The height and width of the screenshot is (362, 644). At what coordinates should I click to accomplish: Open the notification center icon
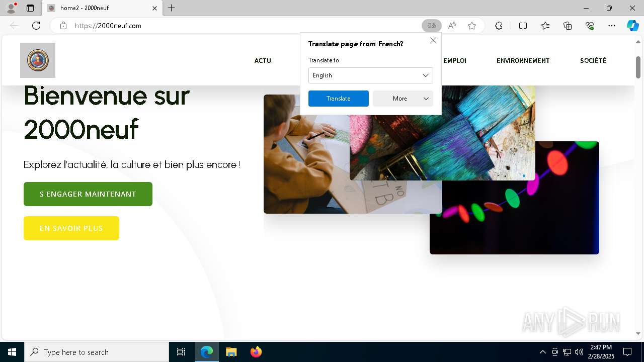[x=627, y=352]
